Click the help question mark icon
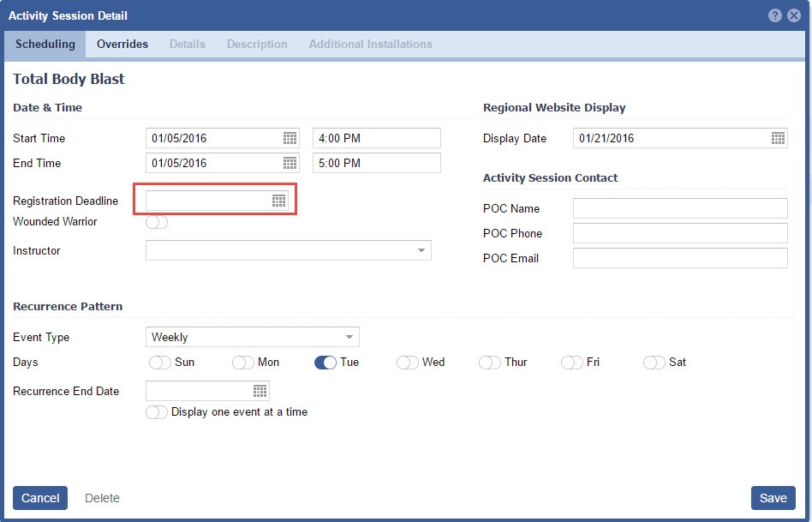 [x=775, y=15]
